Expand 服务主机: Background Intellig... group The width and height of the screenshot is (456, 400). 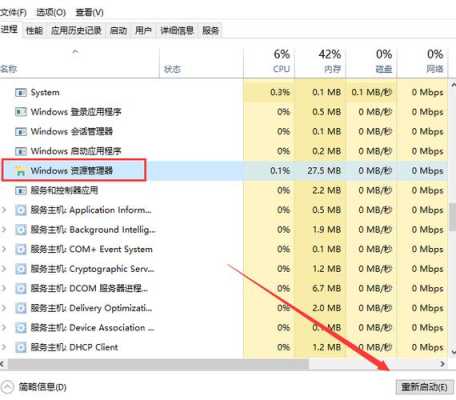click(4, 230)
